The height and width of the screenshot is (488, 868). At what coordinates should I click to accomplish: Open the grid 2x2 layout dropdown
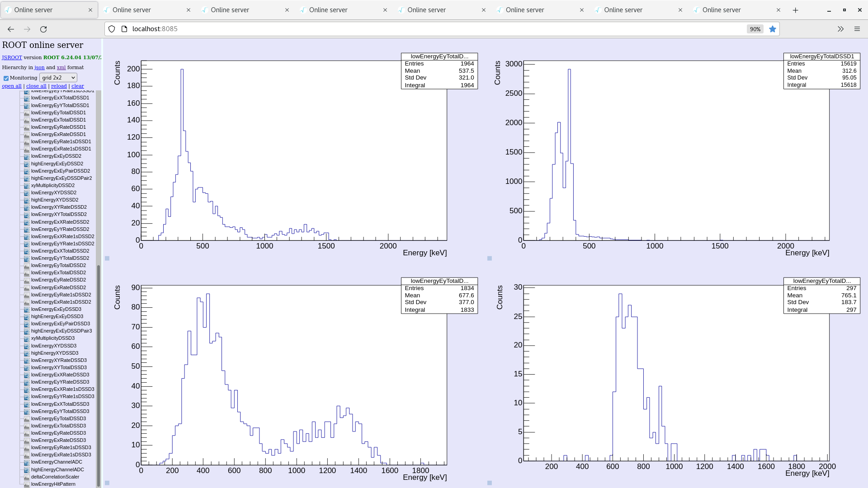pos(58,77)
